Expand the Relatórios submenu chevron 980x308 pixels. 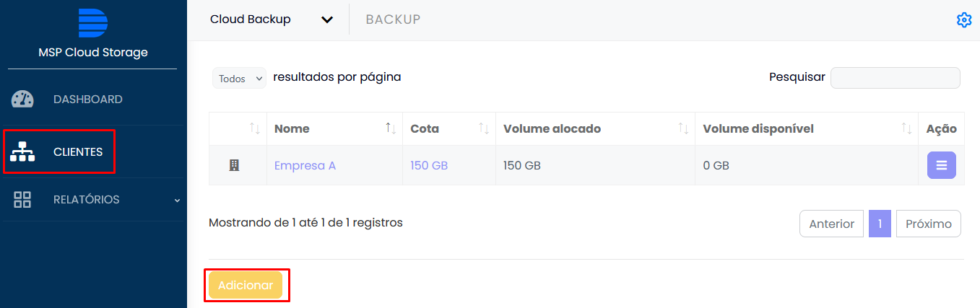[178, 200]
